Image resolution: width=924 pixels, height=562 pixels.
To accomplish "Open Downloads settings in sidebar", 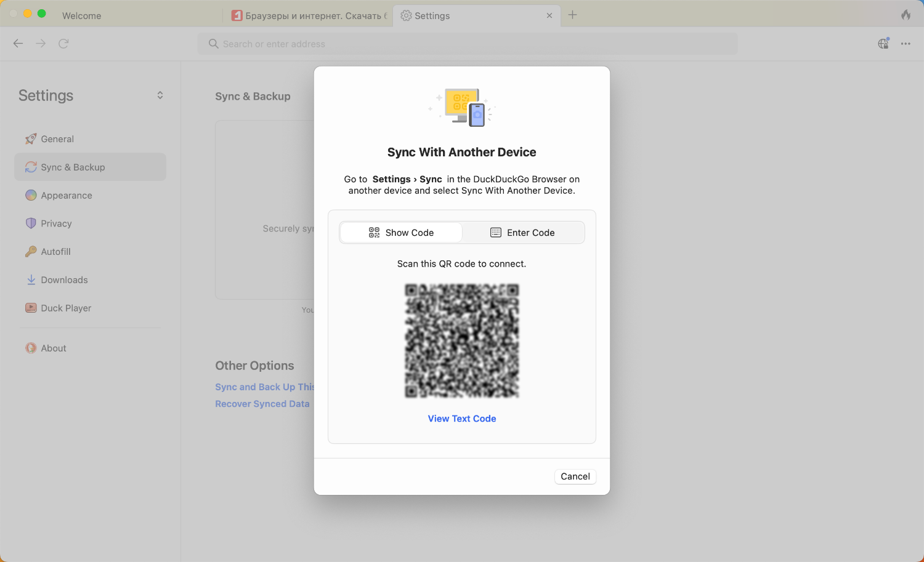I will tap(90, 280).
